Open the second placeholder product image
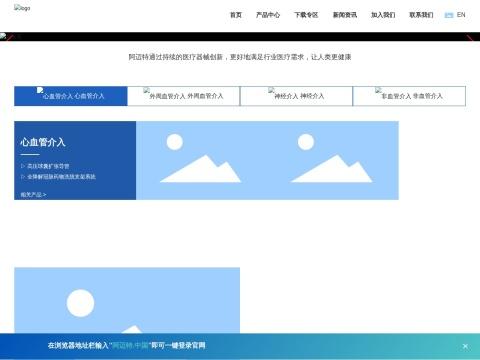 (332, 160)
